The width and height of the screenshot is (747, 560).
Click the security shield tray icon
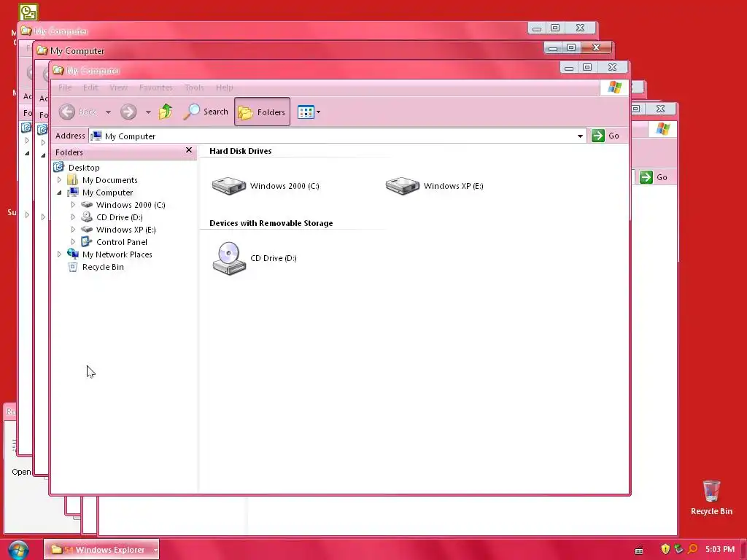pyautogui.click(x=665, y=549)
